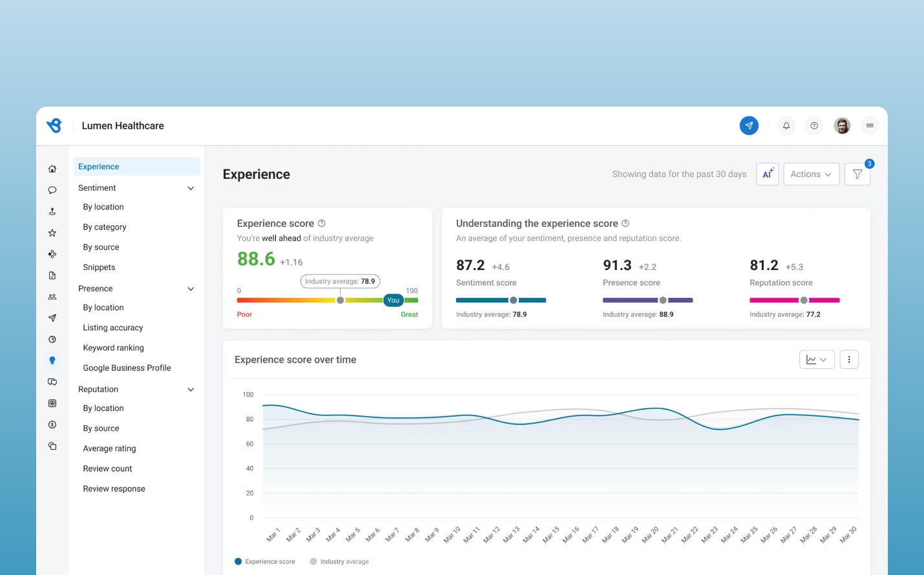
Task: Click the 91.3 presence score value
Action: (617, 266)
